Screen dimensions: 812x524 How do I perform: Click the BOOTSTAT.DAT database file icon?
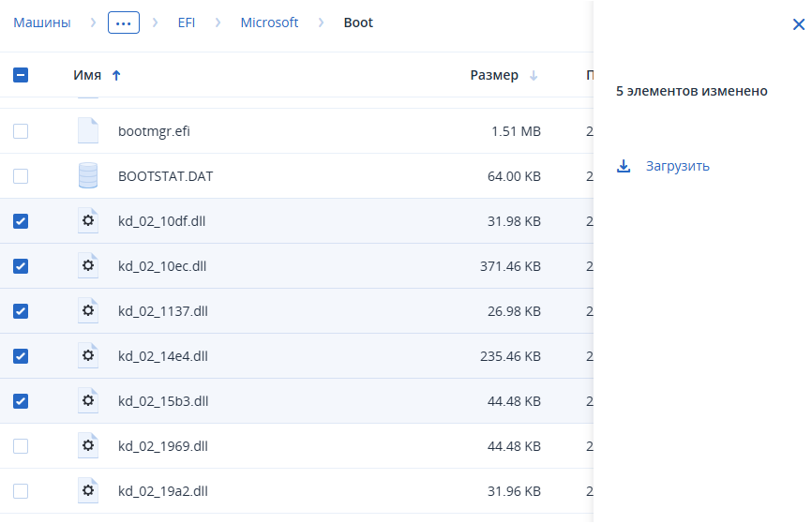pos(88,175)
